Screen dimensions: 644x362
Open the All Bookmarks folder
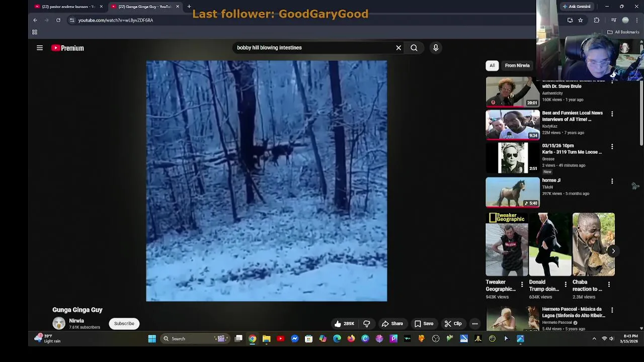click(623, 32)
